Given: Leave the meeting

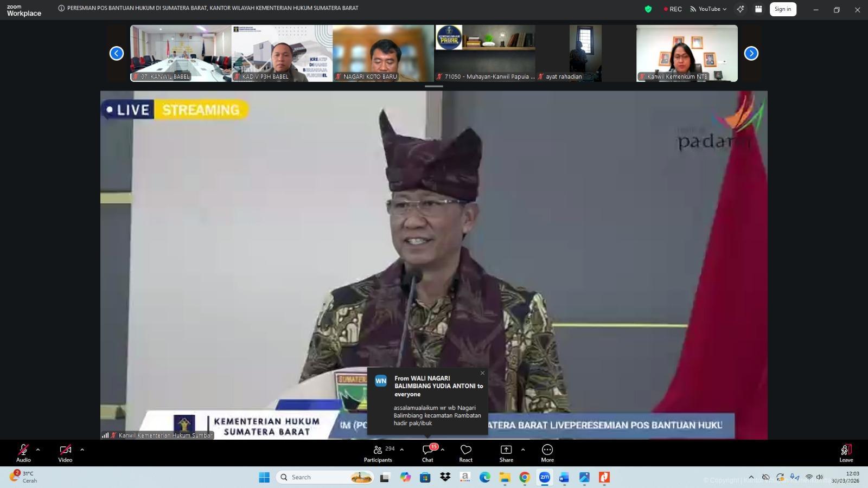Looking at the screenshot, I should pyautogui.click(x=845, y=453).
